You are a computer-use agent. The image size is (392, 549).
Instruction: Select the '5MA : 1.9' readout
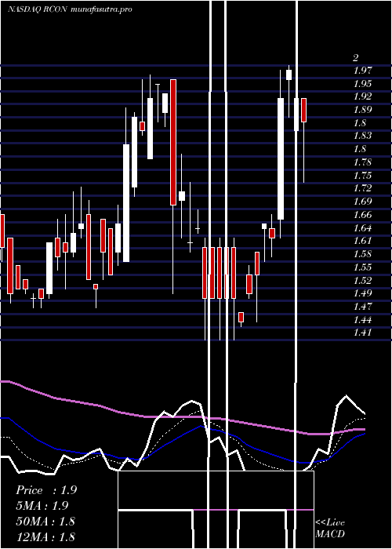coord(42,506)
